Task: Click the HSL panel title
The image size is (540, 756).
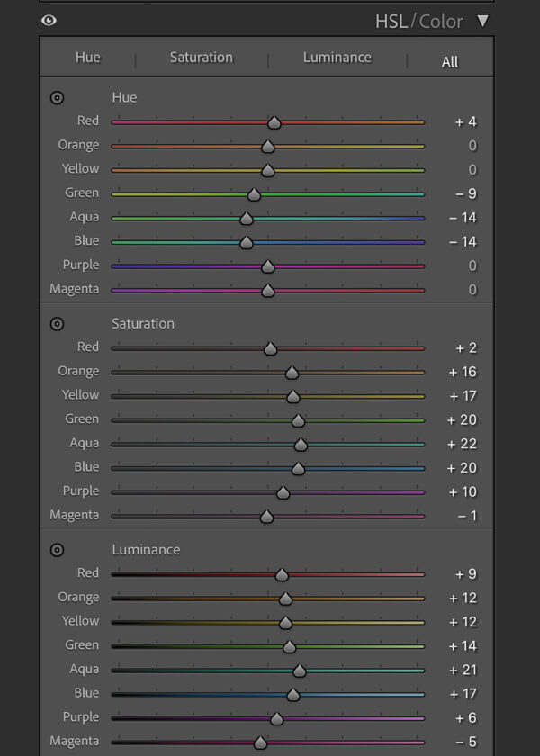Action: click(391, 22)
